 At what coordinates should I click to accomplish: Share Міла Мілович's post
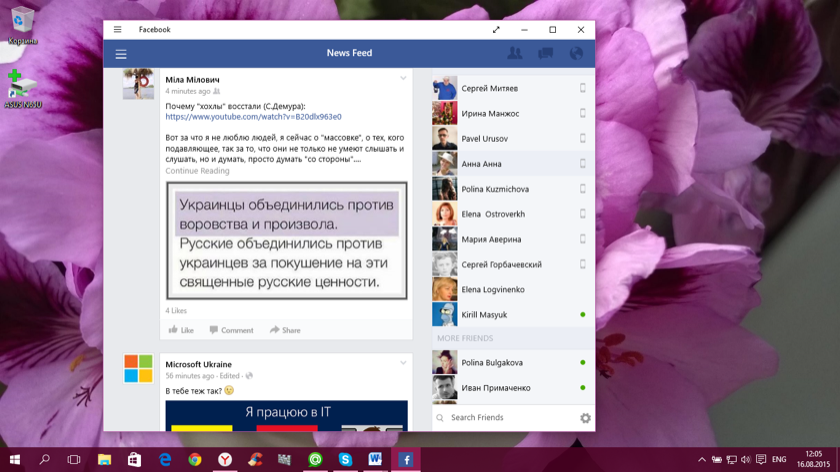tap(285, 330)
